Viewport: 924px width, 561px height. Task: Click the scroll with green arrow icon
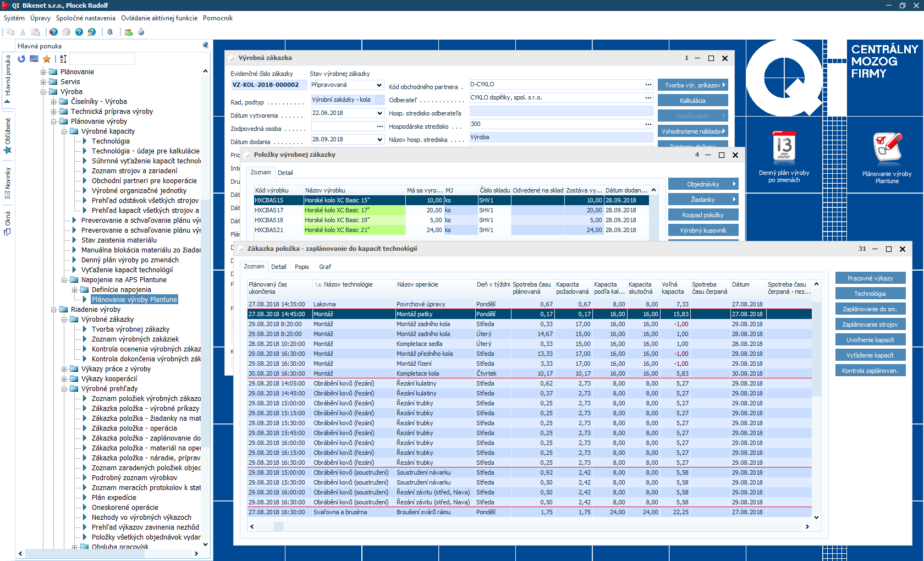point(128,32)
